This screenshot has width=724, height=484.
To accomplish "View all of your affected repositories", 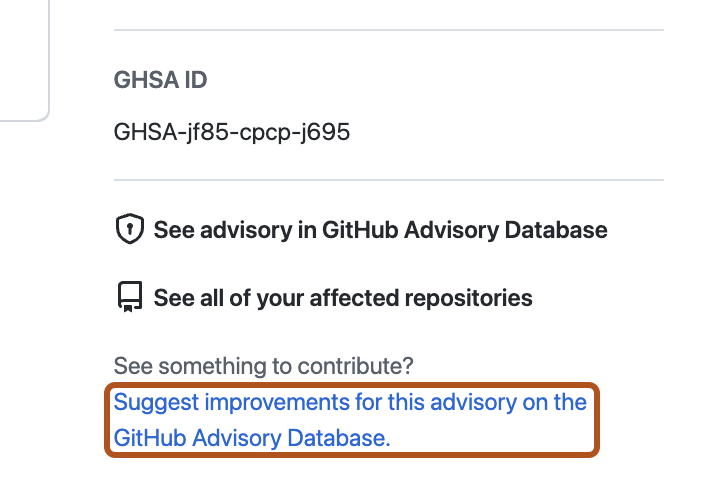I will click(x=342, y=297).
